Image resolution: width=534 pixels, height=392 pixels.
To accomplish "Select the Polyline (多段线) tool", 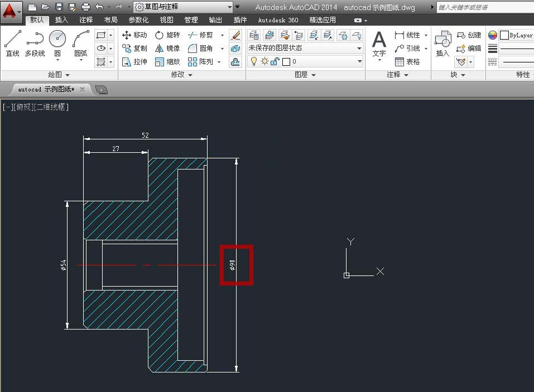I will [35, 43].
